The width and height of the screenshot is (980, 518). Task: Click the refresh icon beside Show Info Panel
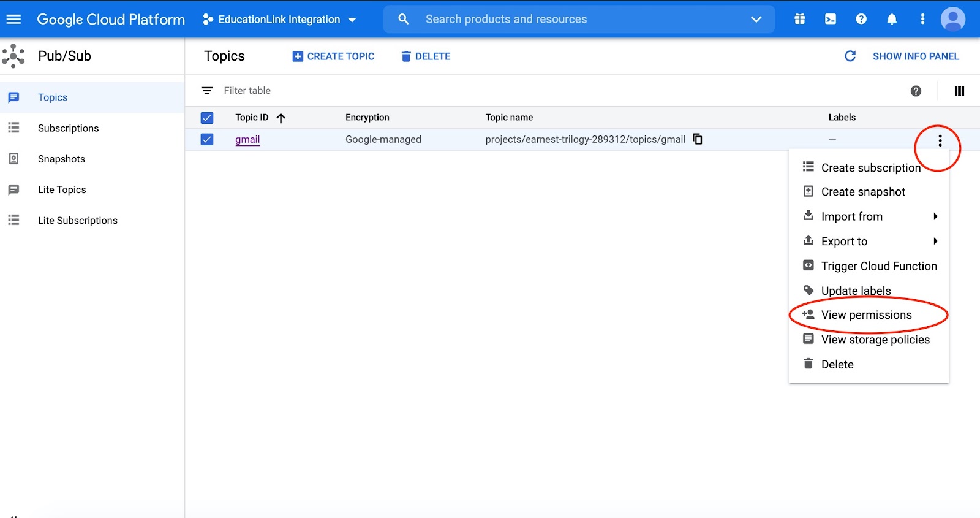(x=850, y=56)
